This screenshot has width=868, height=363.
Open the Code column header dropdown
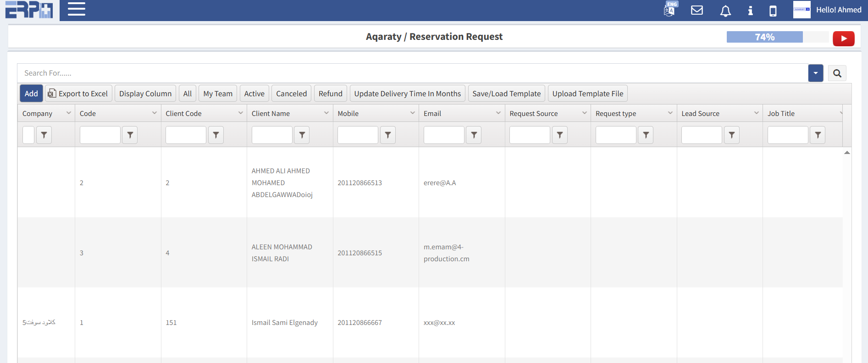[154, 113]
